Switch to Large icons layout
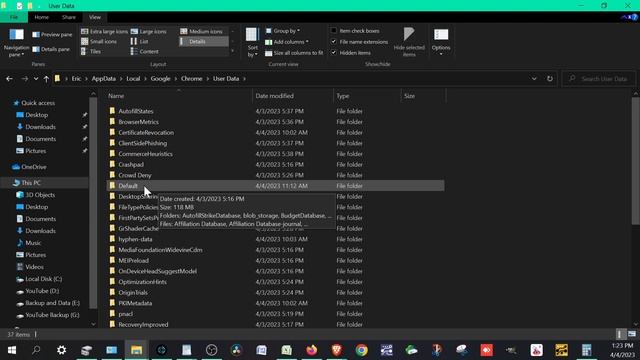Screen dimensions: 640x360 pyautogui.click(x=149, y=31)
